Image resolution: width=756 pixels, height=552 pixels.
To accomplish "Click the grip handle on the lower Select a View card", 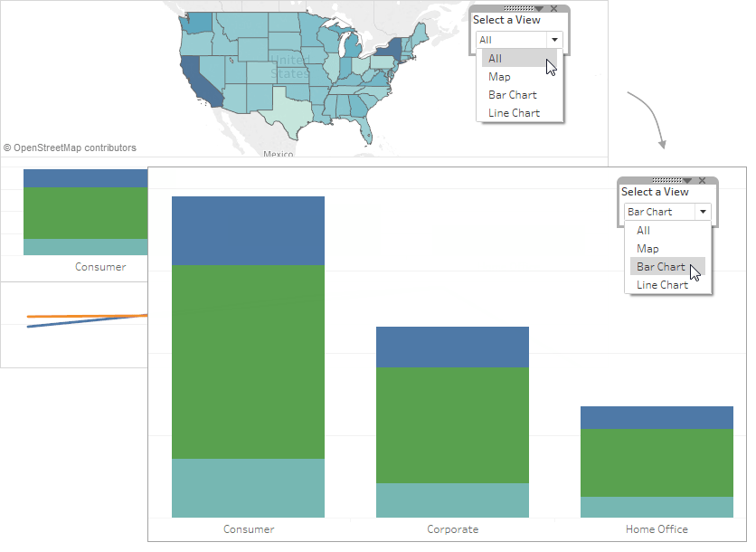I will pyautogui.click(x=667, y=180).
